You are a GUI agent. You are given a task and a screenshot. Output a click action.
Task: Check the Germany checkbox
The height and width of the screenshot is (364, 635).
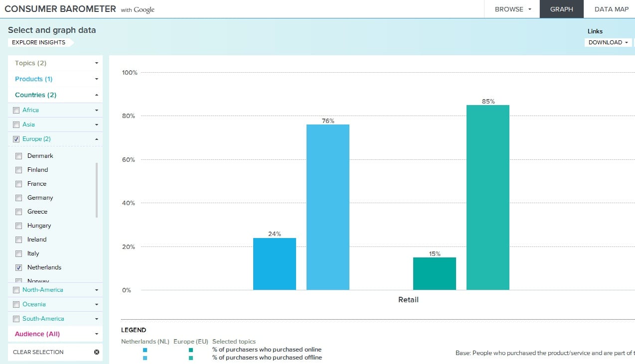click(18, 198)
